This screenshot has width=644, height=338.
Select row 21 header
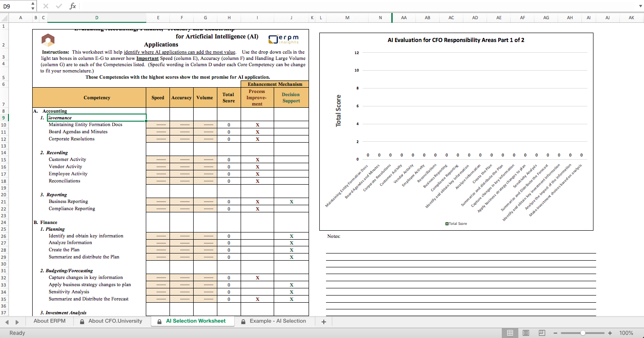click(4, 202)
